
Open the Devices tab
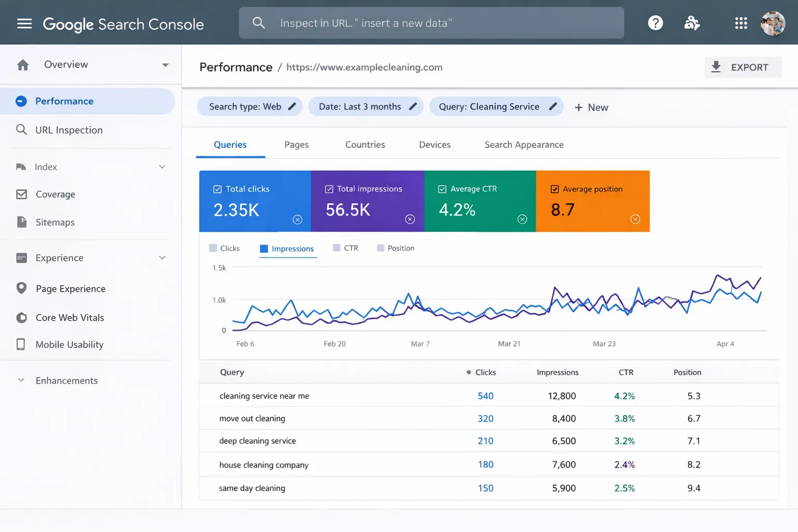(434, 144)
